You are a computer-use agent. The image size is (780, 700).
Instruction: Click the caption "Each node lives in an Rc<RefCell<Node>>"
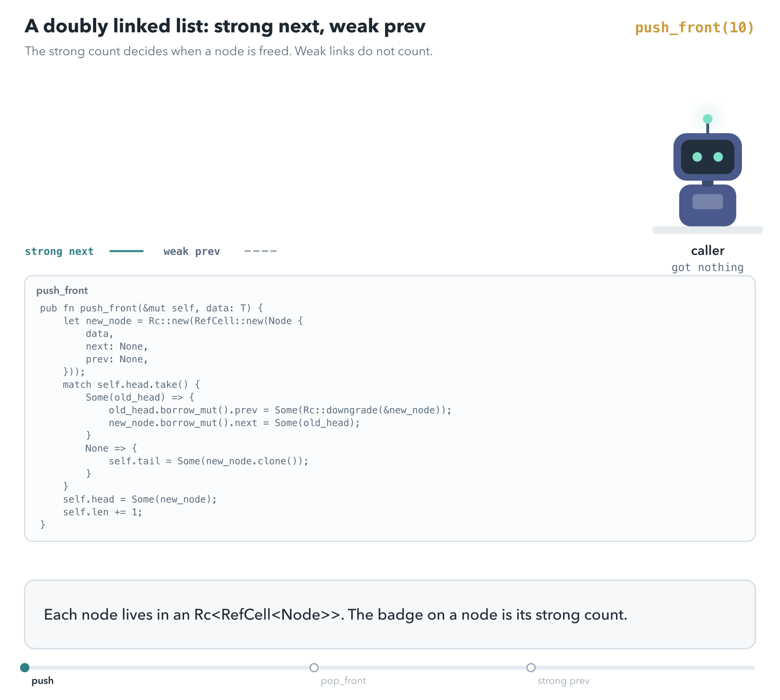(336, 615)
